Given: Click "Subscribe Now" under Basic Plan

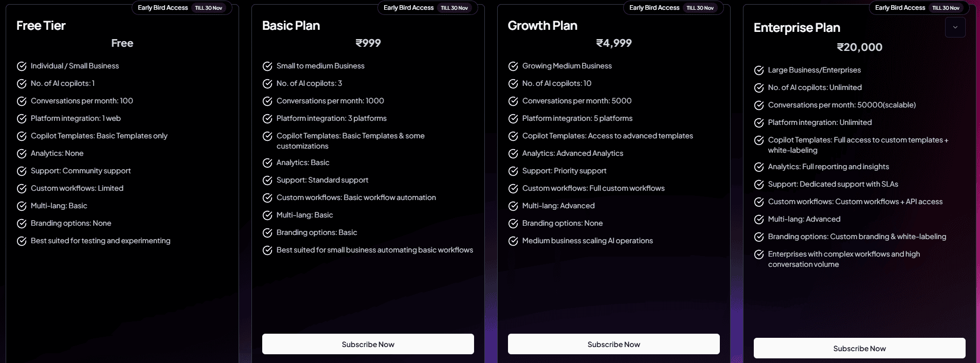Looking at the screenshot, I should click(x=368, y=344).
